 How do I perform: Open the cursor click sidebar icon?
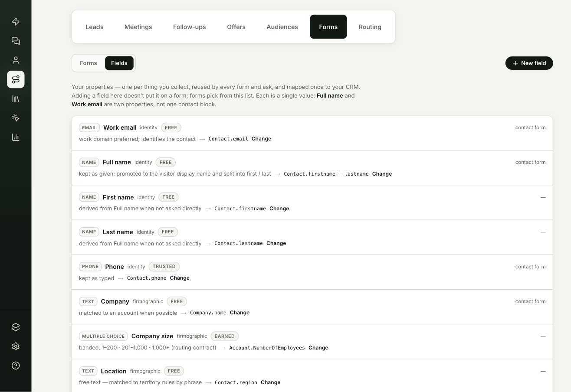coord(16,118)
